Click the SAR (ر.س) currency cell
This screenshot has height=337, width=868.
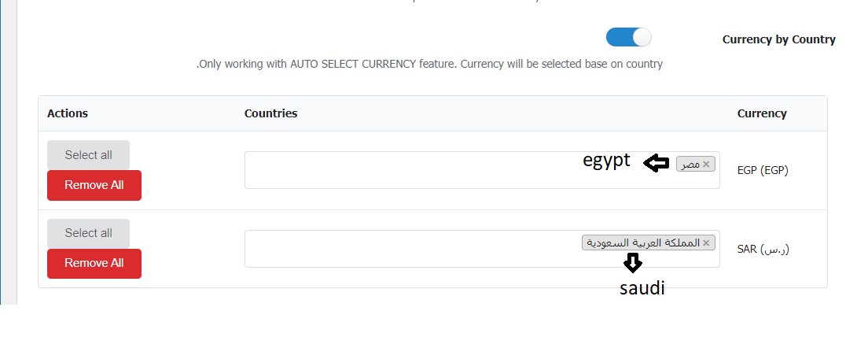(x=763, y=249)
